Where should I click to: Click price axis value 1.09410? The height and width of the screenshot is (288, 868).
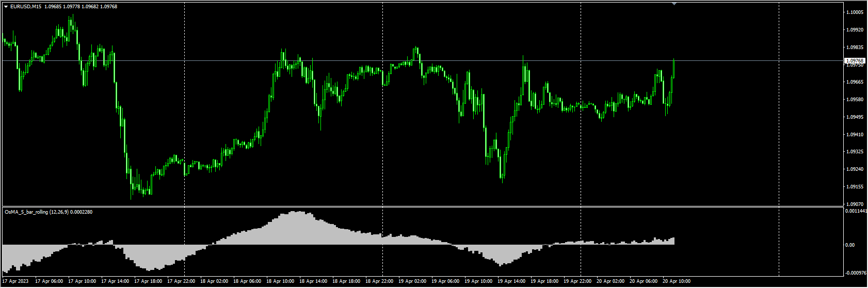pos(855,135)
